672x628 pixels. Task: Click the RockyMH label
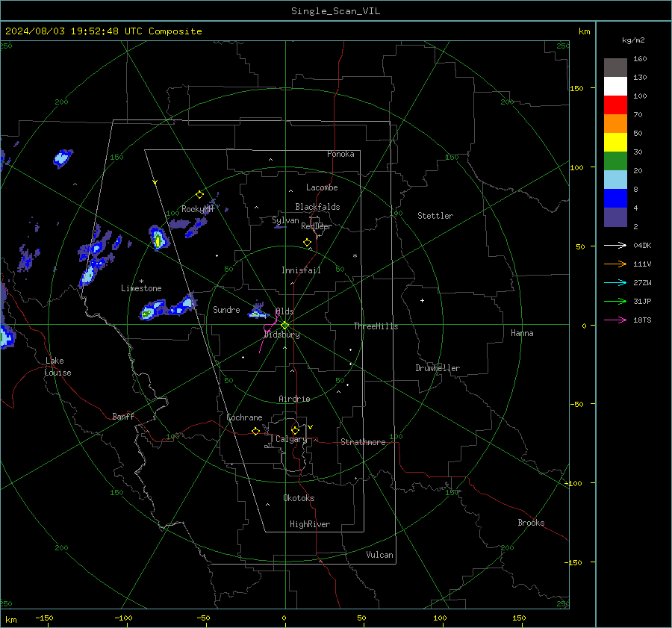coord(197,209)
